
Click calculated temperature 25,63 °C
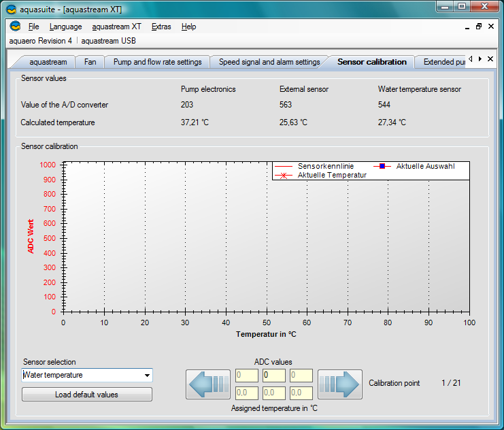click(293, 122)
